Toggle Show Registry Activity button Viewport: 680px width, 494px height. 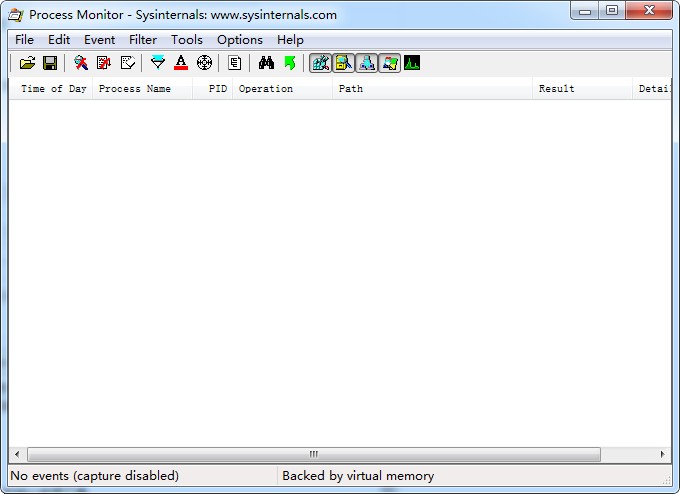[x=320, y=63]
